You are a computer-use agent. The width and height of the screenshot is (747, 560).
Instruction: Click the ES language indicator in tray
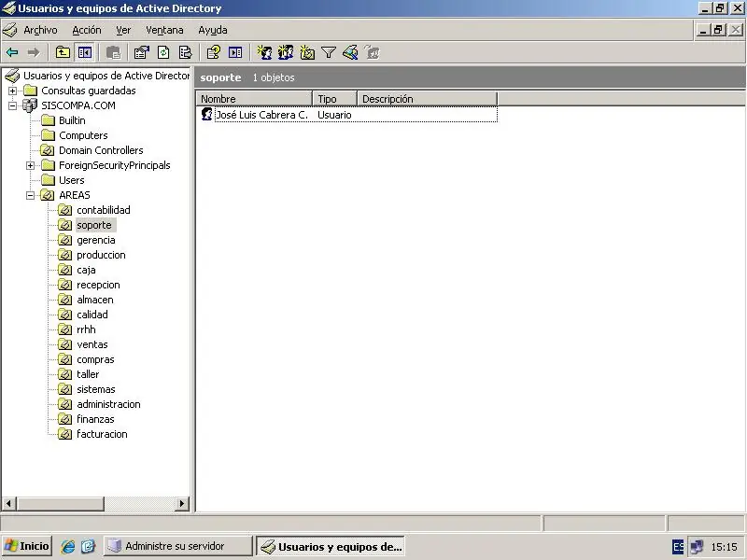[678, 546]
